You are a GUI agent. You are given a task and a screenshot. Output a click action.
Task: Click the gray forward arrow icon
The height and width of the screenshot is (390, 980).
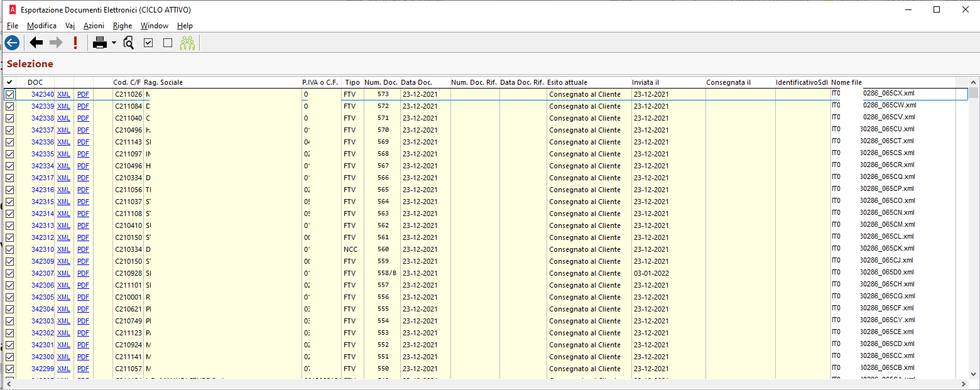pyautogui.click(x=56, y=43)
